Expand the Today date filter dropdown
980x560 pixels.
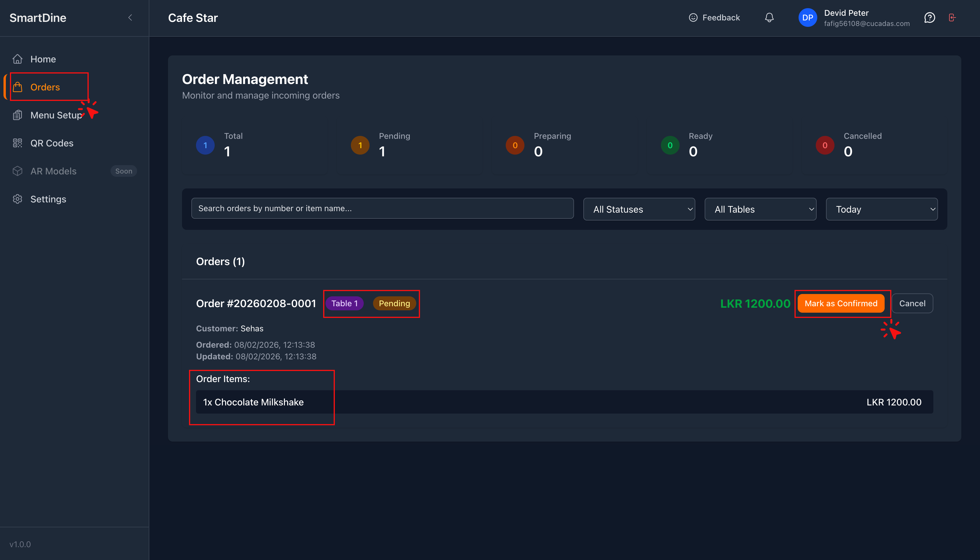click(881, 209)
